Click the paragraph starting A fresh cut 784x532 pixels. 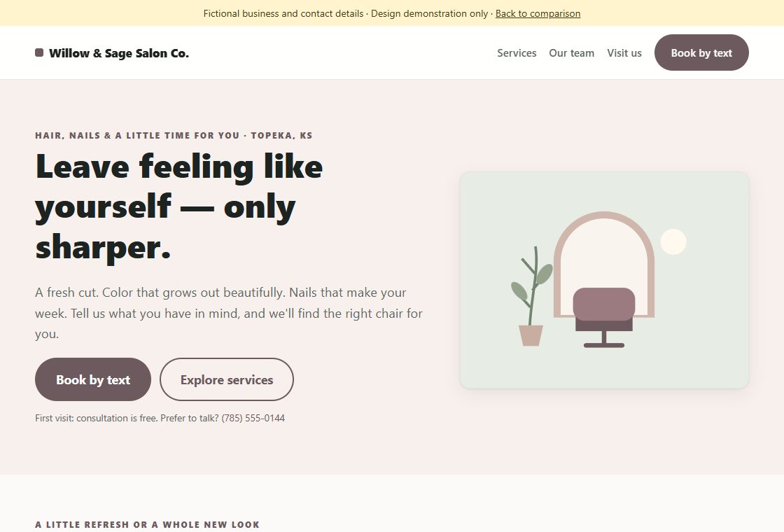[x=229, y=313]
